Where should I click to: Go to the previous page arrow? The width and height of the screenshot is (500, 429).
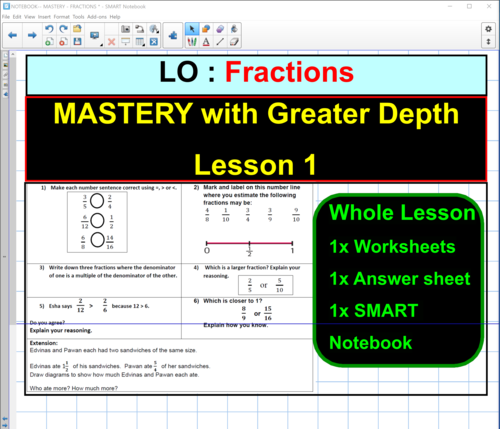13,35
